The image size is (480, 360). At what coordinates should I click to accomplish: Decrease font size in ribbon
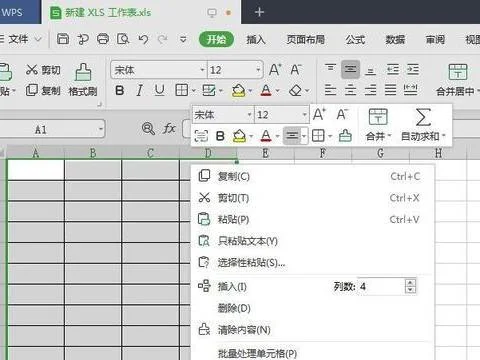coord(295,70)
